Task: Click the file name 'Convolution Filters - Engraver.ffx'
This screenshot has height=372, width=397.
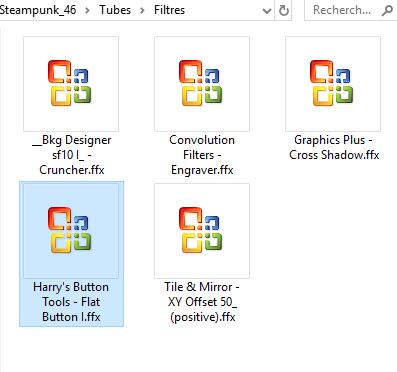Action: click(202, 155)
